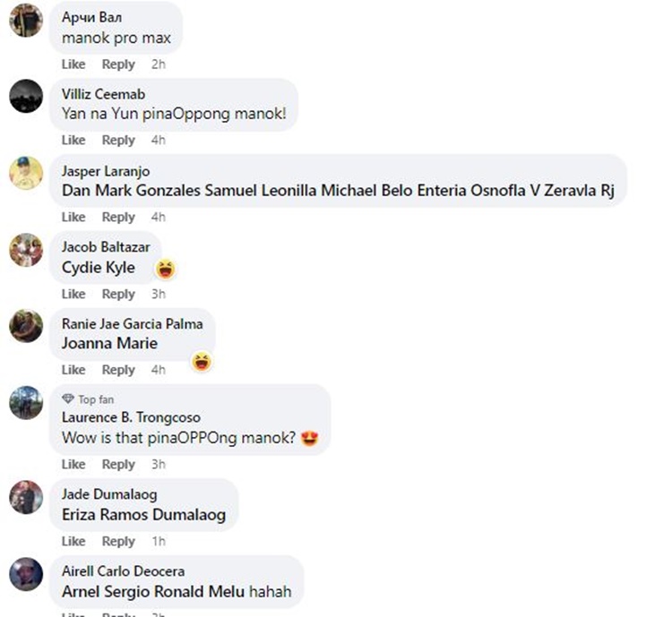The image size is (672, 617).
Task: Click the 4h timestamp on Jasper Laranjo's comment
Action: point(158,218)
